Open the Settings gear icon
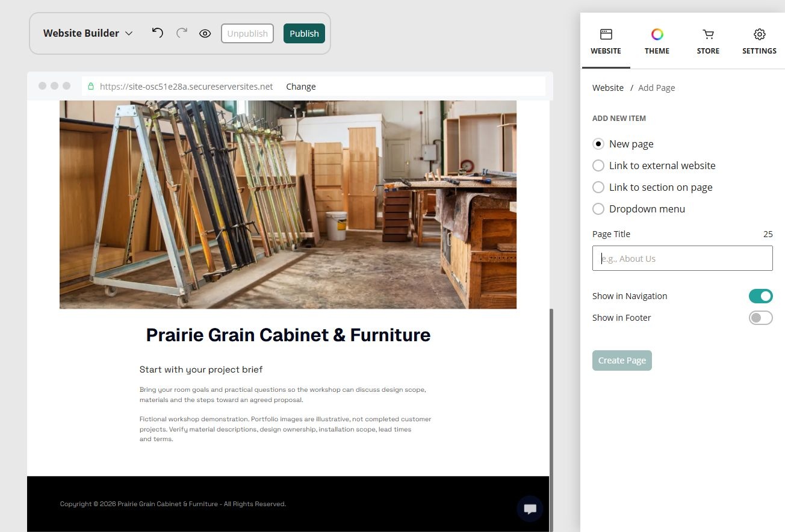The image size is (785, 532). [760, 34]
